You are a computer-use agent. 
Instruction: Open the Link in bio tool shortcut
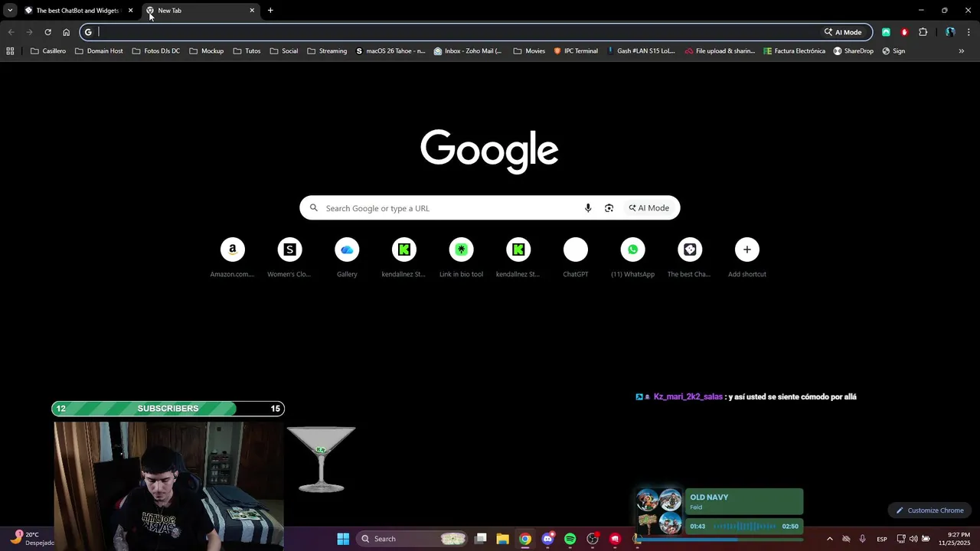tap(461, 258)
